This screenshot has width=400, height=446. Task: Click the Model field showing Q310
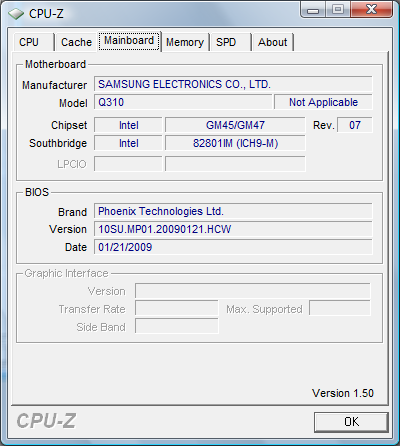pos(183,102)
